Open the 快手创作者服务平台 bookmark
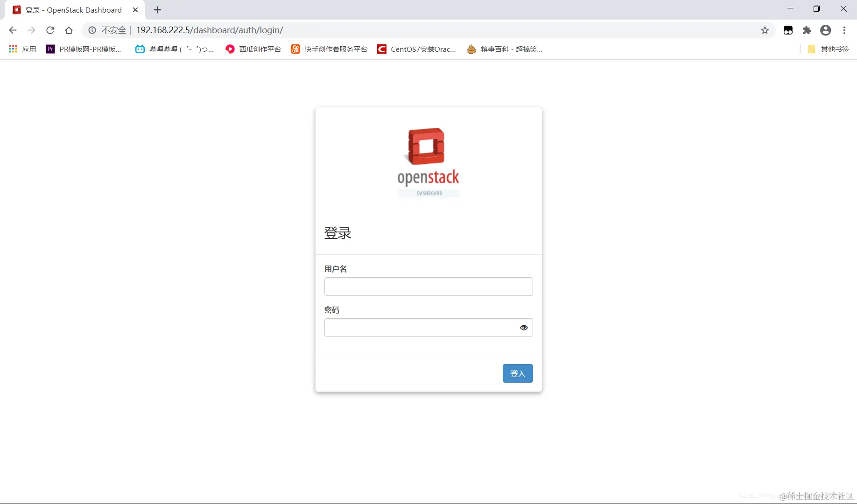Viewport: 857px width, 504px height. [x=329, y=49]
